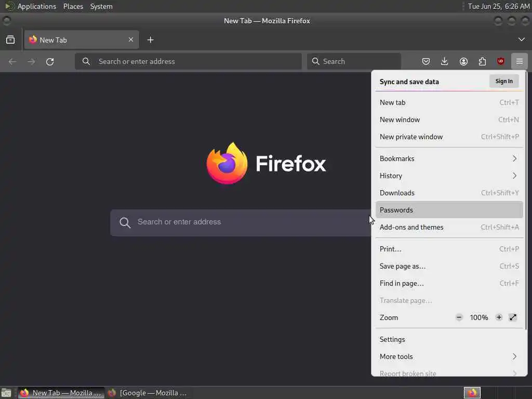
Task: Select Print… in the menu
Action: [x=449, y=249]
